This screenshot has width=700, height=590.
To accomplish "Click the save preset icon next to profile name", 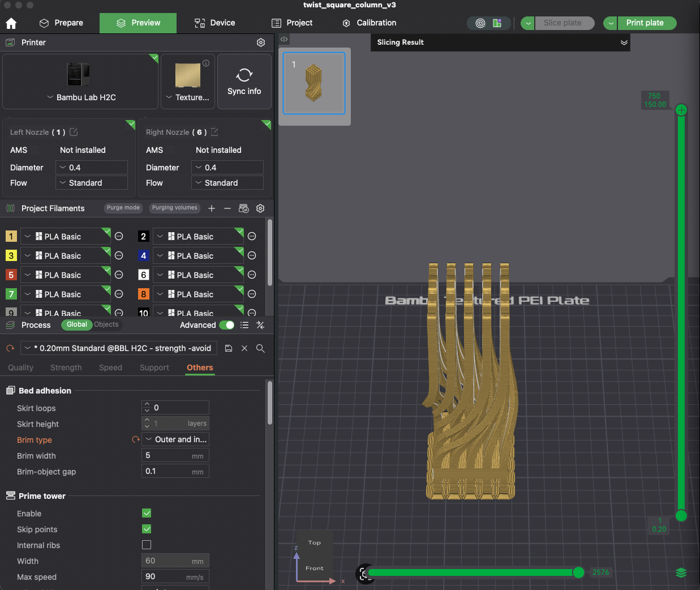I will pyautogui.click(x=229, y=348).
